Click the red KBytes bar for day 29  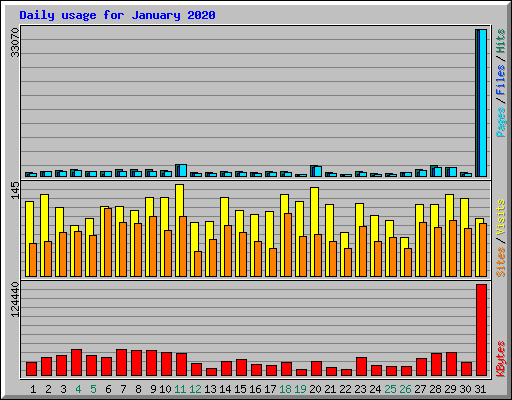[x=451, y=364]
